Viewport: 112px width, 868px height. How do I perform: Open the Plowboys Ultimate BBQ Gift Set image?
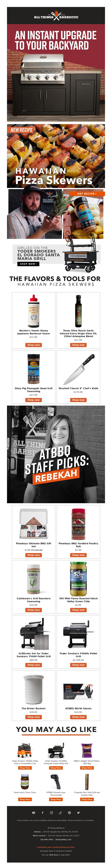[x=33, y=524]
